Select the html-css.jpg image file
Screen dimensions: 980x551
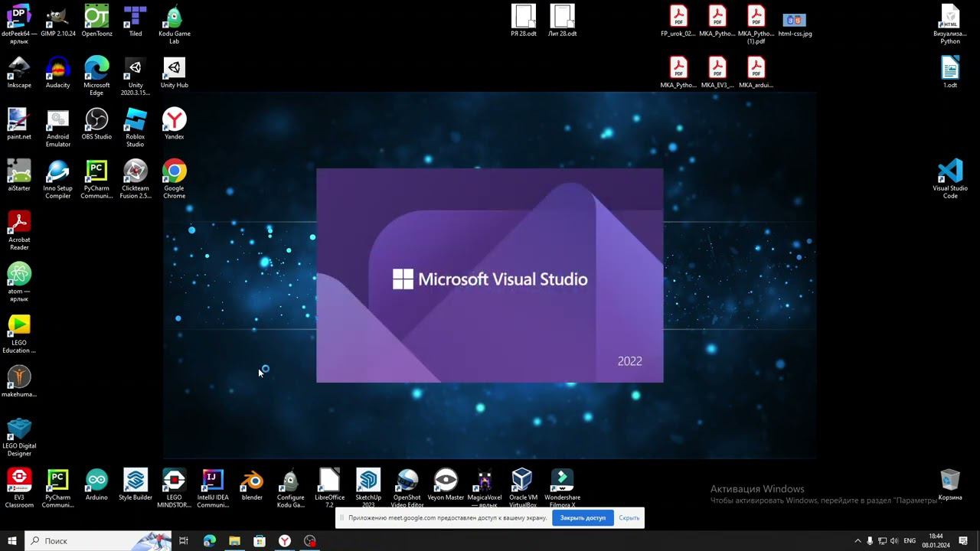coord(795,21)
